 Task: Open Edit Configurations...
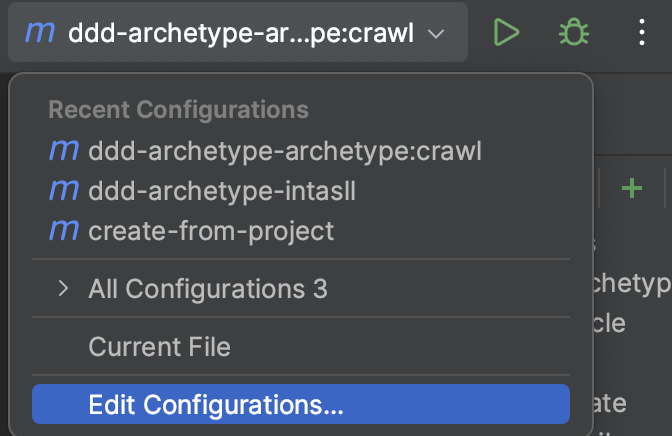pyautogui.click(x=216, y=404)
